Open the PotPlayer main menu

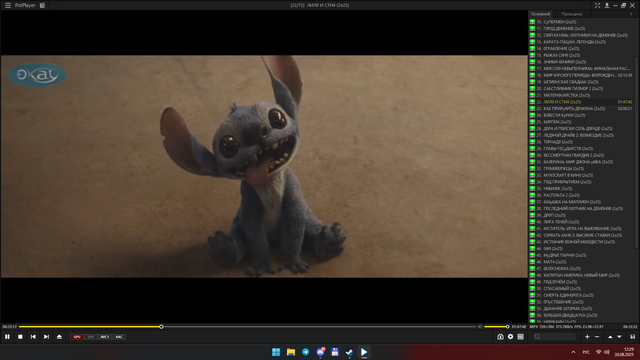click(8, 5)
